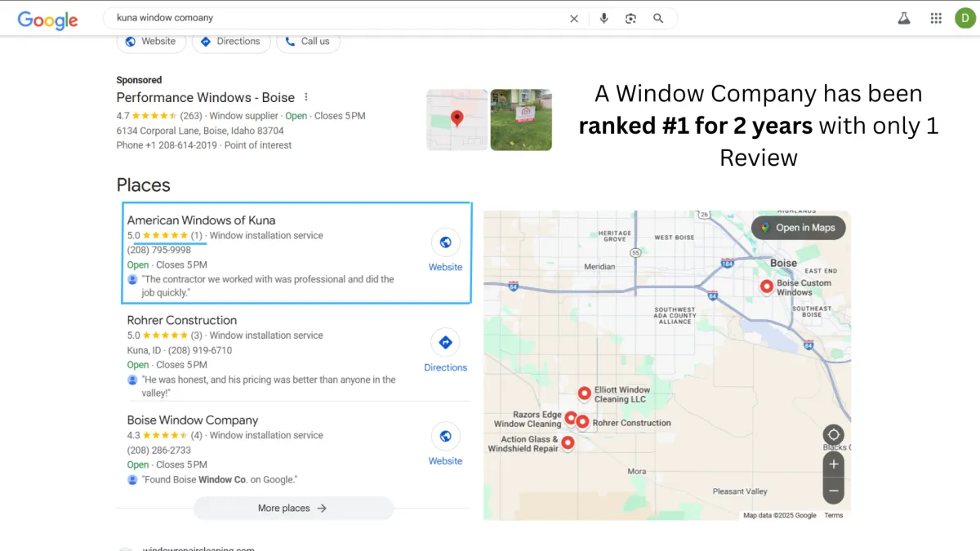
Task: Open Search Labs flask icon
Action: [x=904, y=18]
